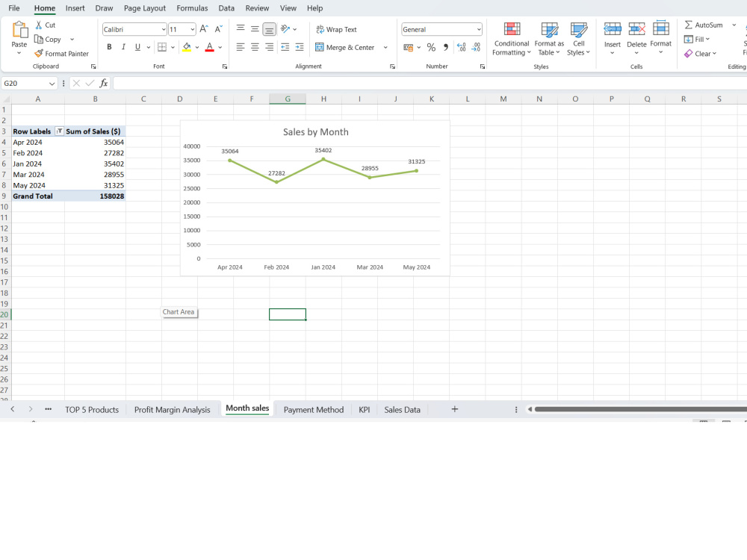Screen dimensions: 747x560
Task: Open the Sales Data sheet tab
Action: 402,409
